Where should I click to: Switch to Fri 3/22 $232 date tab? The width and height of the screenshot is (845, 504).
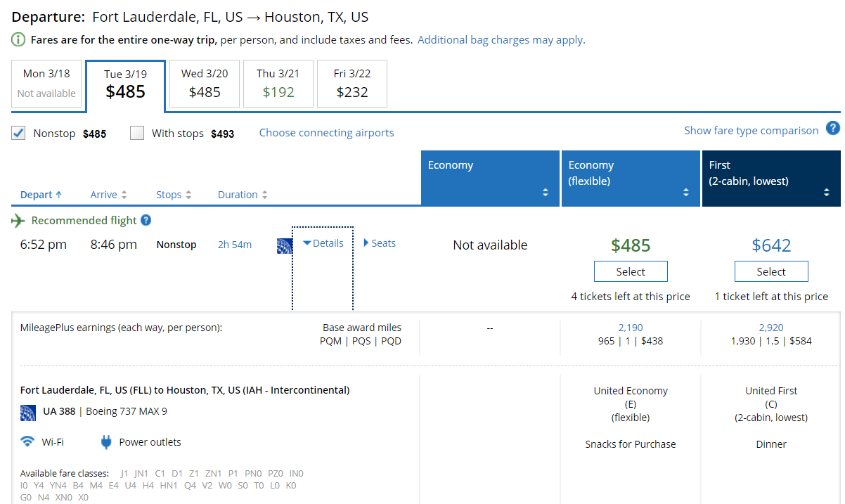(352, 84)
